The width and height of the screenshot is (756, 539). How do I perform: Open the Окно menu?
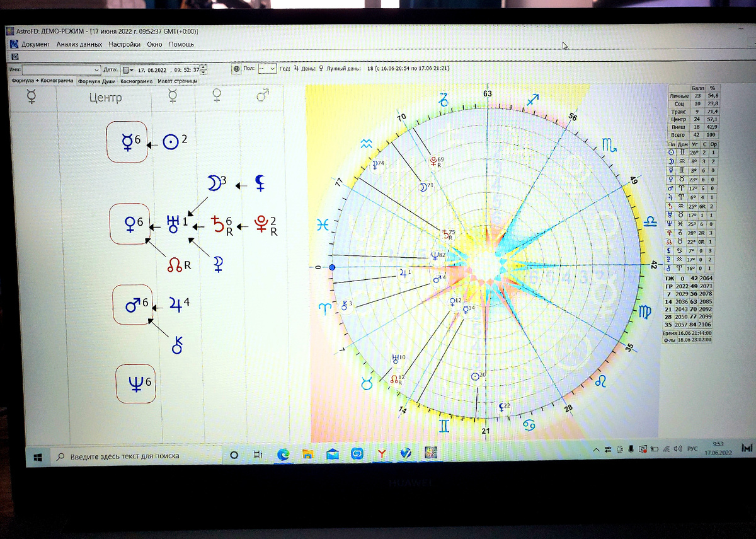point(154,44)
